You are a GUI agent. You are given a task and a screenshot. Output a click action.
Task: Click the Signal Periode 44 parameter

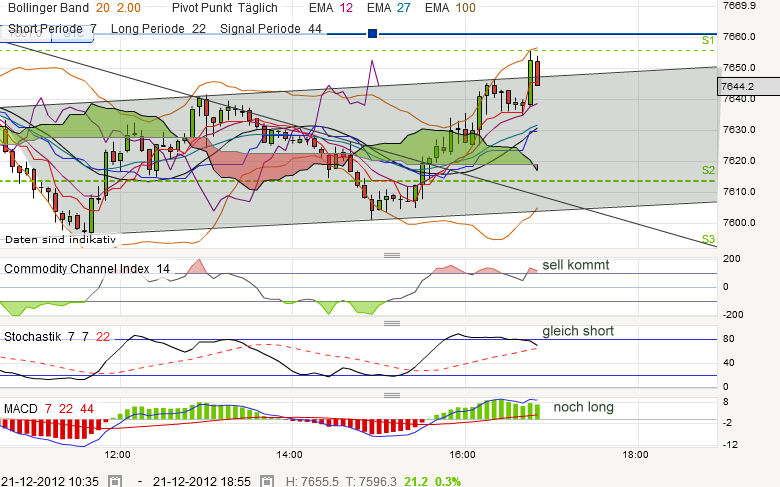click(x=271, y=29)
